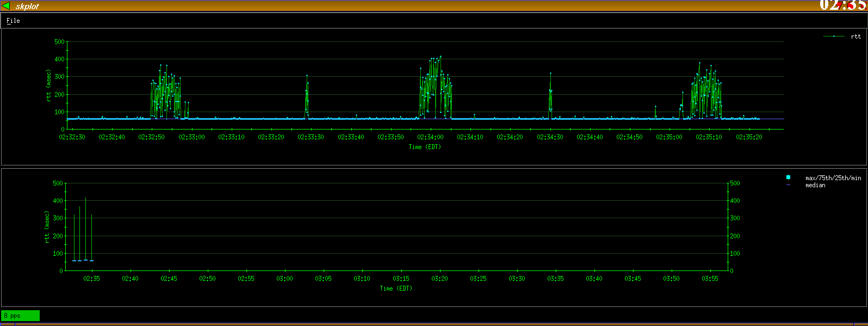Viewport: 868px width, 326px height.
Task: Click the 03:30 tick on bottom chart
Action: 517,279
